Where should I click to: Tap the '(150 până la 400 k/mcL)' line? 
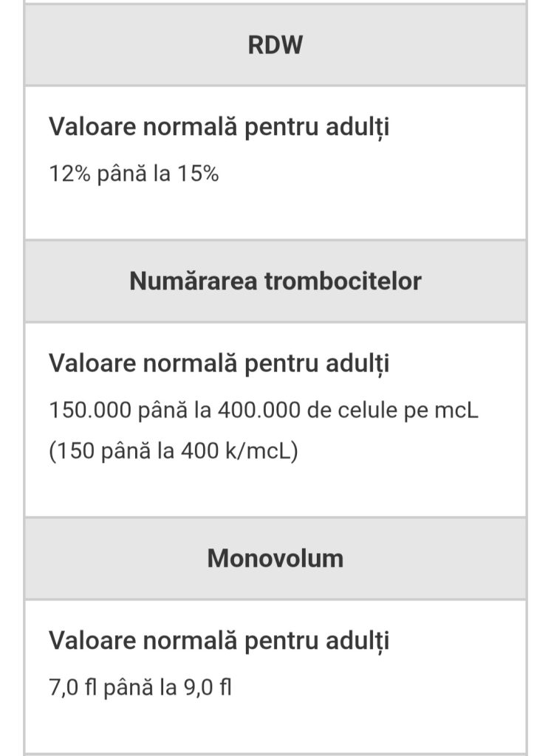(x=173, y=450)
